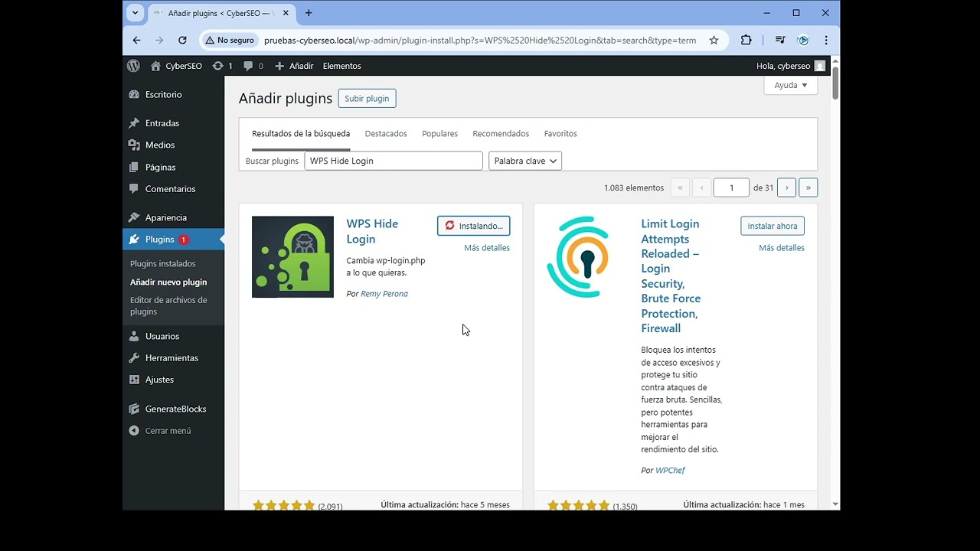Open the tab search dropdown arrow

pyautogui.click(x=136, y=13)
